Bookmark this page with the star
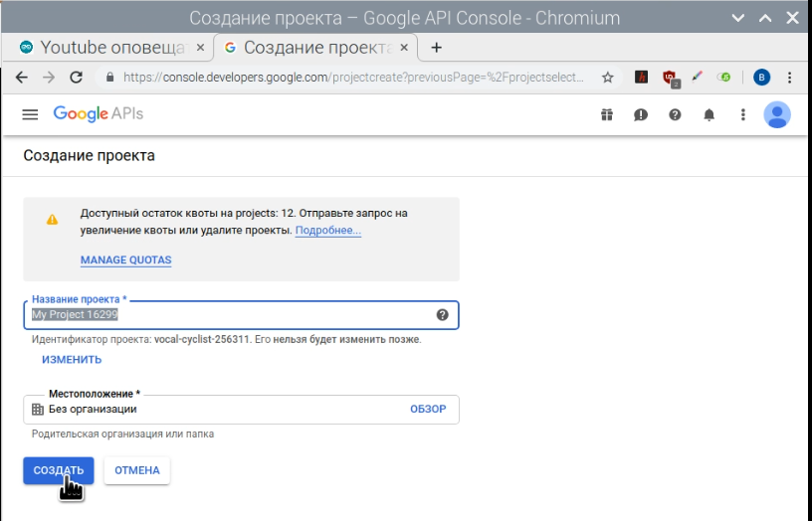Screen dimensions: 812x521 click(x=607, y=78)
